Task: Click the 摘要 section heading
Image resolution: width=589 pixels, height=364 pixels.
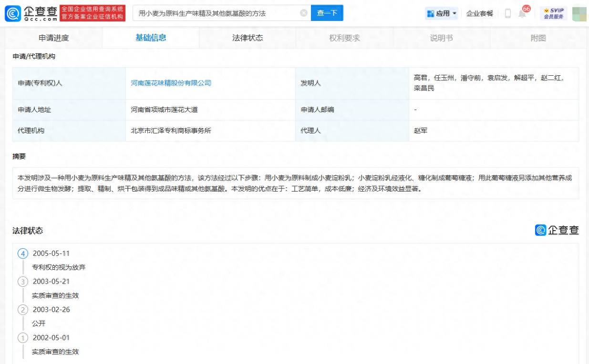Action: pos(19,156)
